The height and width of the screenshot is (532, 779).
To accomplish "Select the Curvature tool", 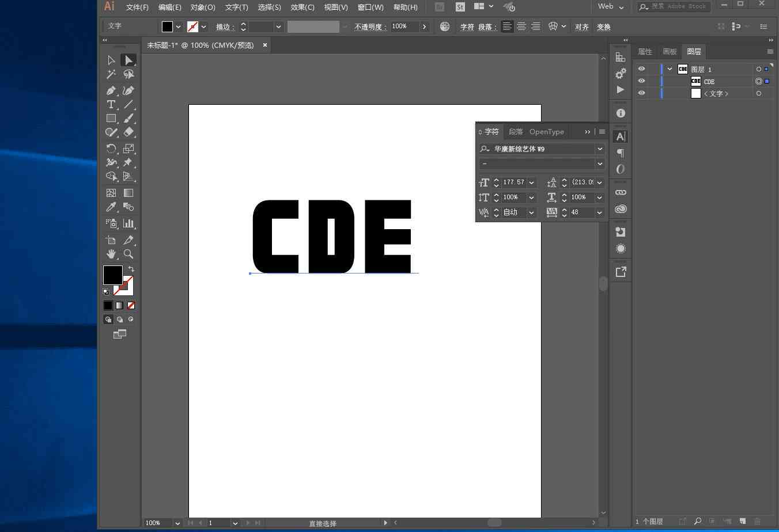I will coord(128,90).
